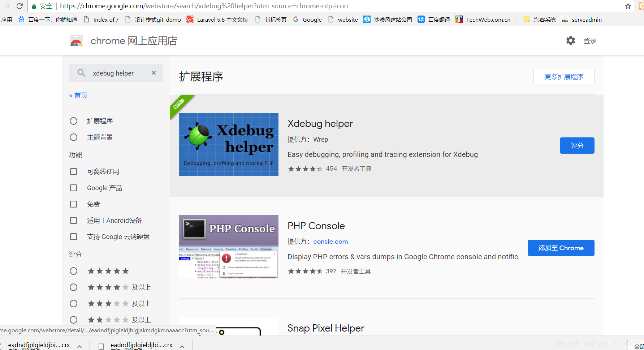Click the « 首页 home link
Screen dimensions: 644x350
click(78, 95)
